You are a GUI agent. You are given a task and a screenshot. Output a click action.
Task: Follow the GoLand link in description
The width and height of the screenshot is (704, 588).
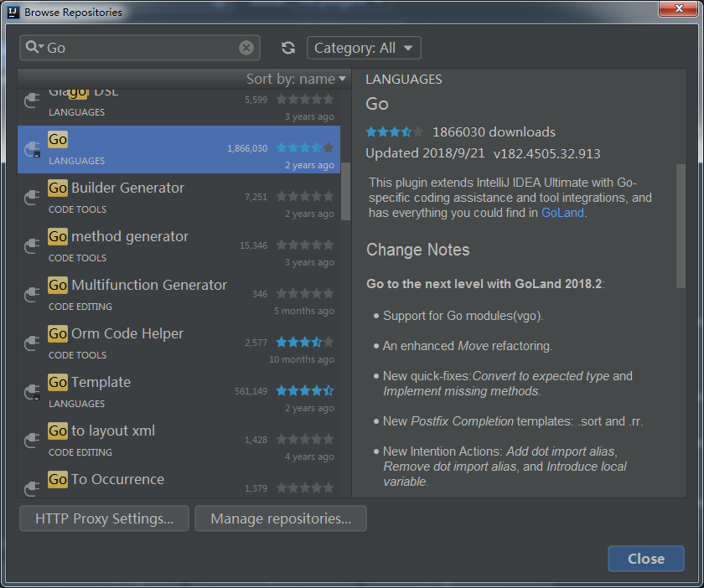(562, 213)
